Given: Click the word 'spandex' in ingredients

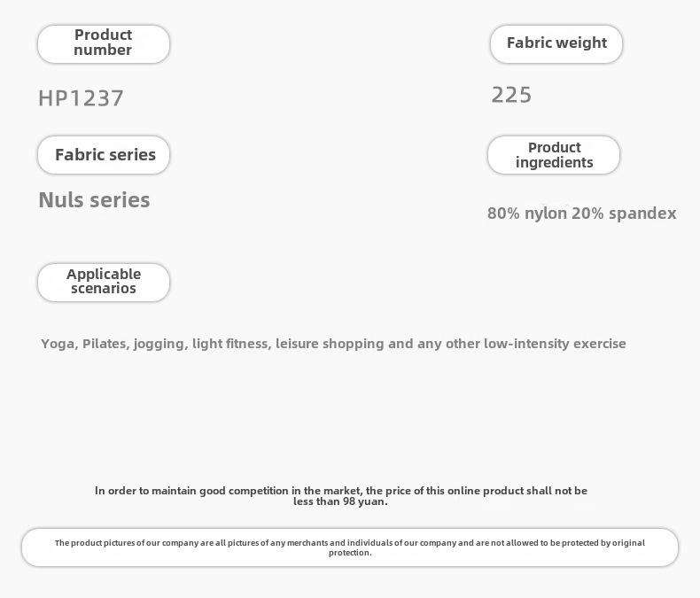Looking at the screenshot, I should coord(642,214).
